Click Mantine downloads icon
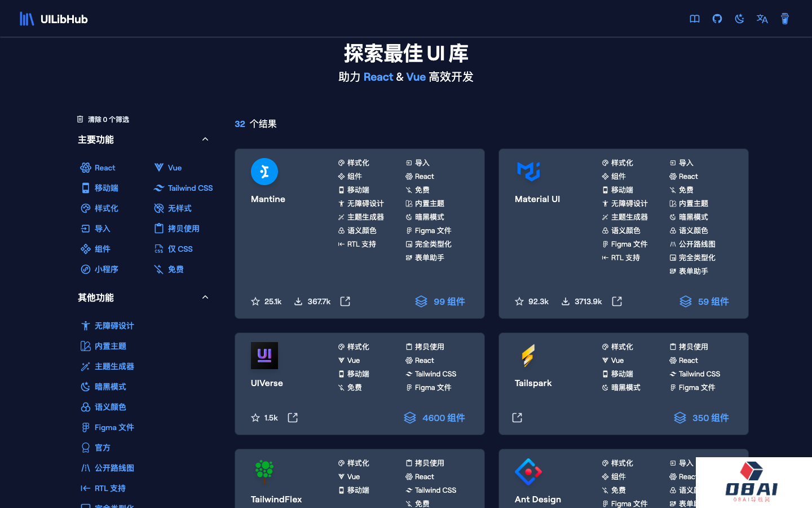This screenshot has height=508, width=812. [298, 301]
